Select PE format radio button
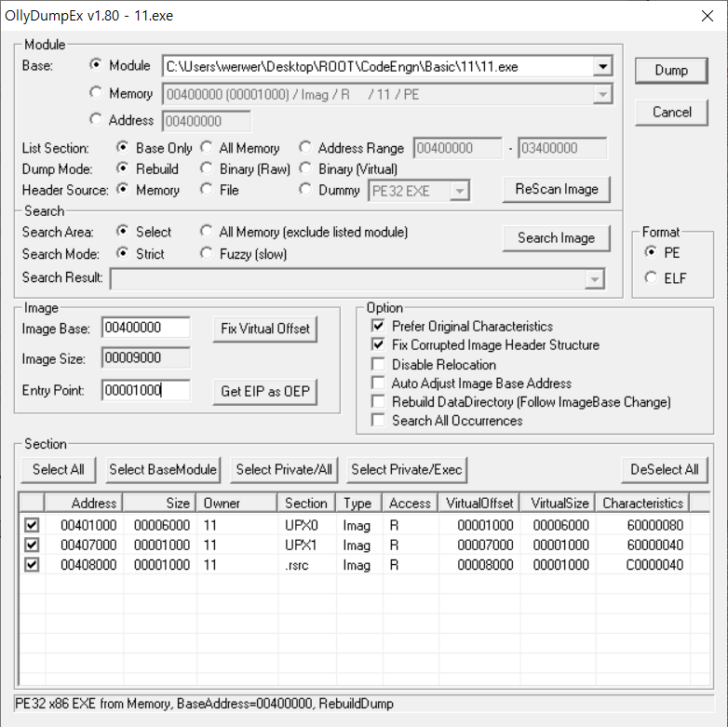This screenshot has height=727, width=728. coord(651,252)
